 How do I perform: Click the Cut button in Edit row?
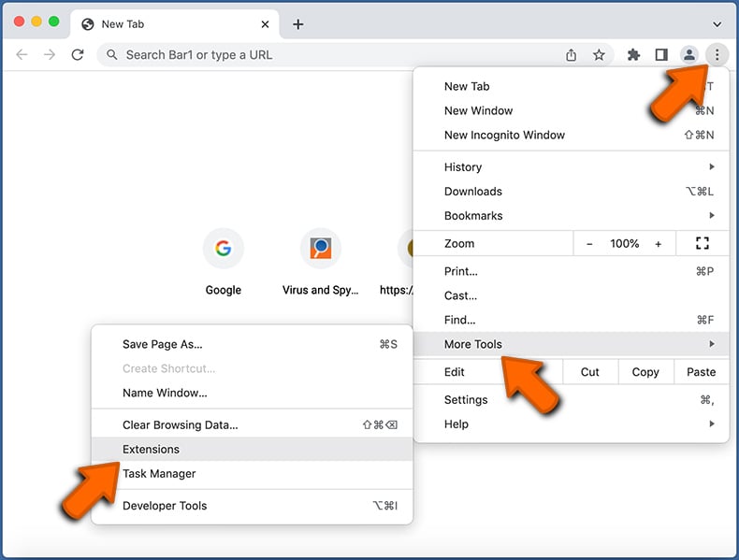click(x=589, y=372)
